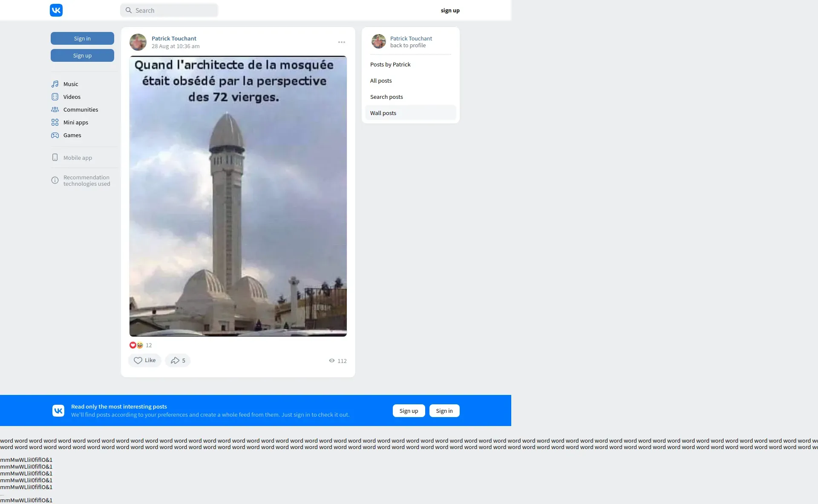Open the Games controller icon

(x=55, y=135)
